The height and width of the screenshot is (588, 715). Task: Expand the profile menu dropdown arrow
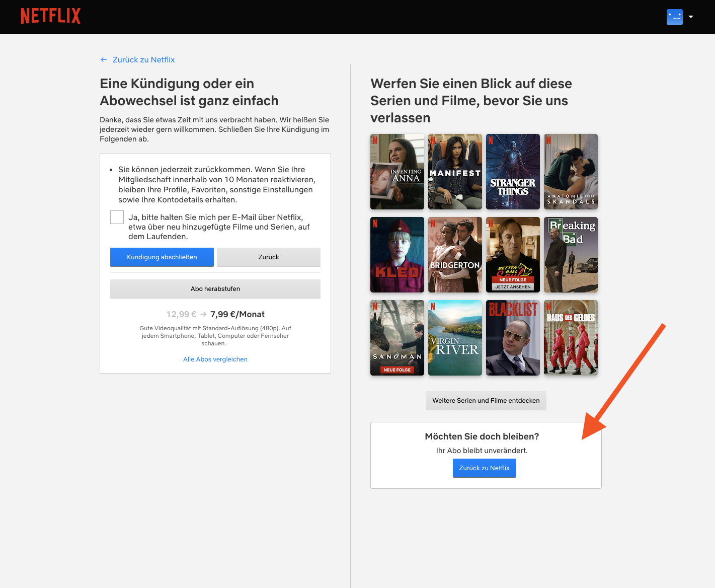click(691, 17)
